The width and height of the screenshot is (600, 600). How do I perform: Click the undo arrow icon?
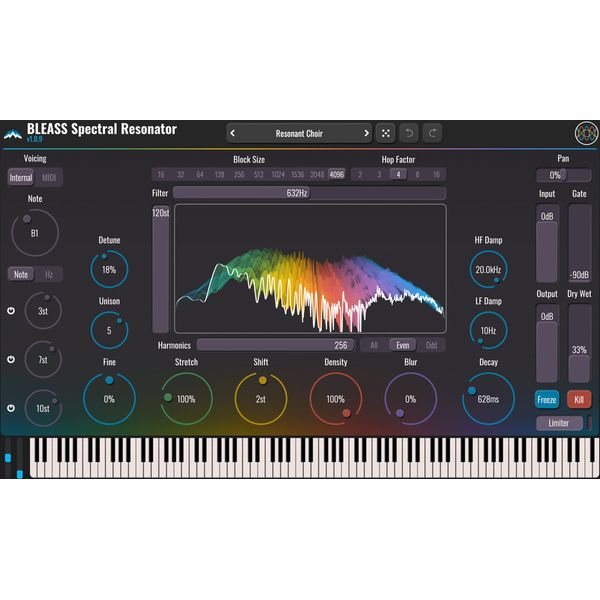coord(409,133)
